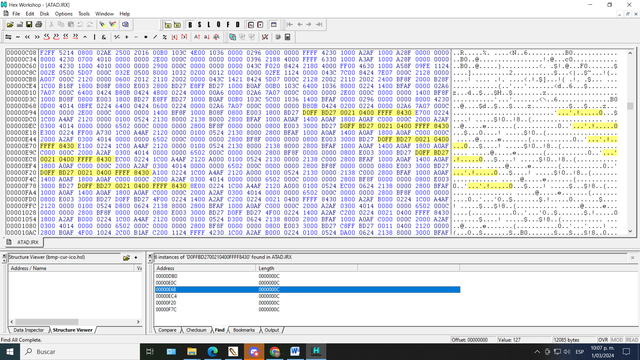Click the Divide (/) arithmetic operation icon
640x360 pixels.
(x=155, y=37)
